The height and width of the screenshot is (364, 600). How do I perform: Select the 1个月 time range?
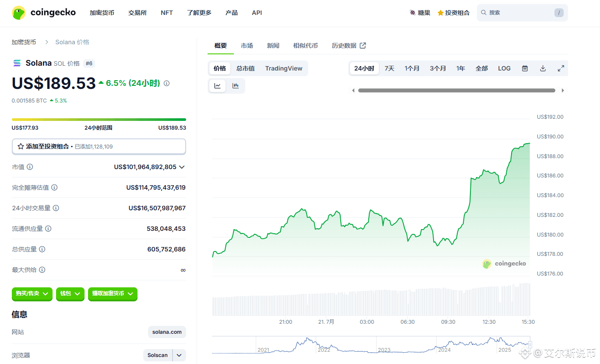(412, 68)
